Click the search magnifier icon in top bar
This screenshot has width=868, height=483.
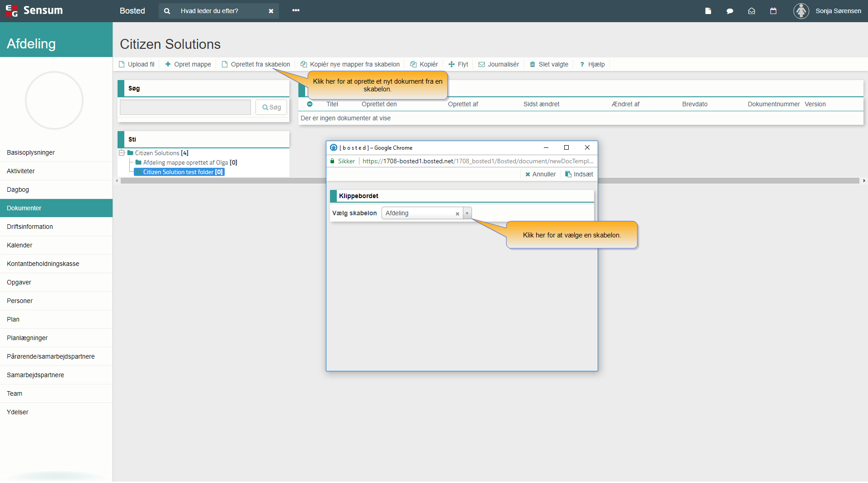(x=167, y=11)
